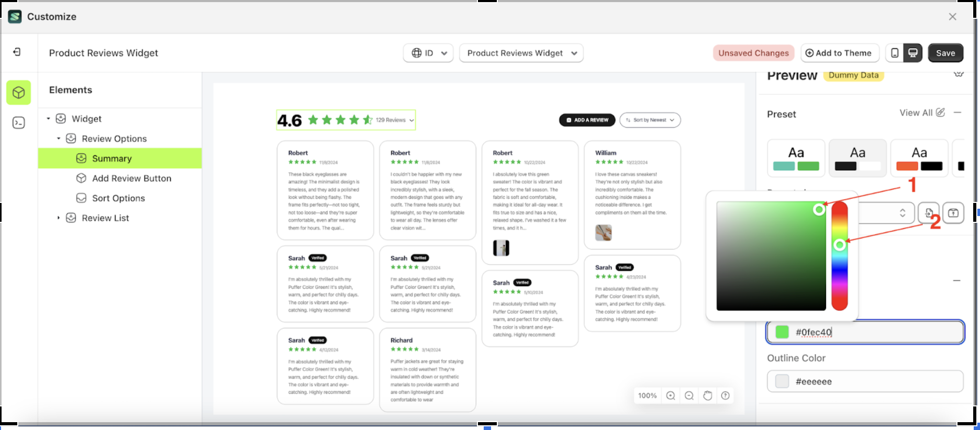Select Sort Options element
The image size is (980, 430).
pos(120,198)
